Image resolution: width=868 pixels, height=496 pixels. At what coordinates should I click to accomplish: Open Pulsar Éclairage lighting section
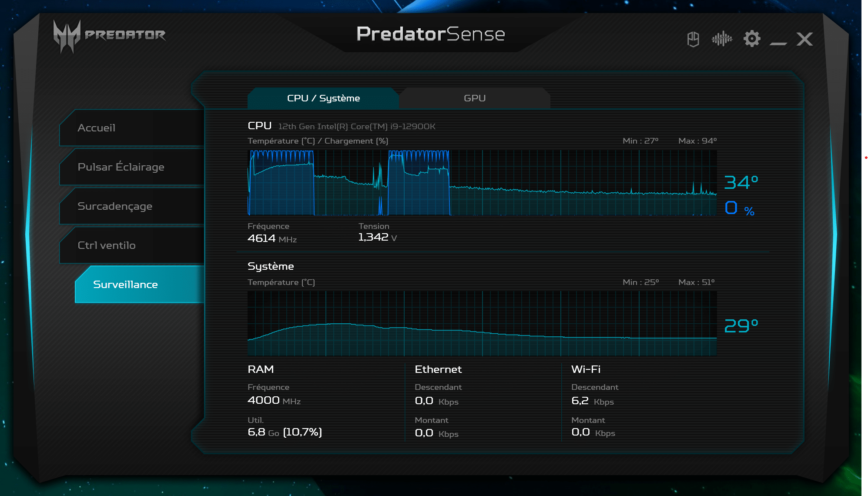coord(132,167)
